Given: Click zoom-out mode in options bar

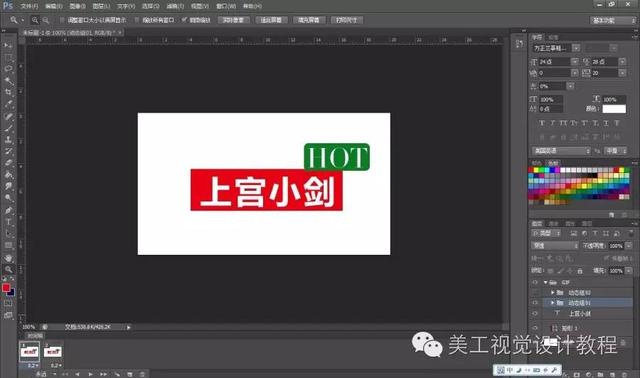Looking at the screenshot, I should [46, 20].
